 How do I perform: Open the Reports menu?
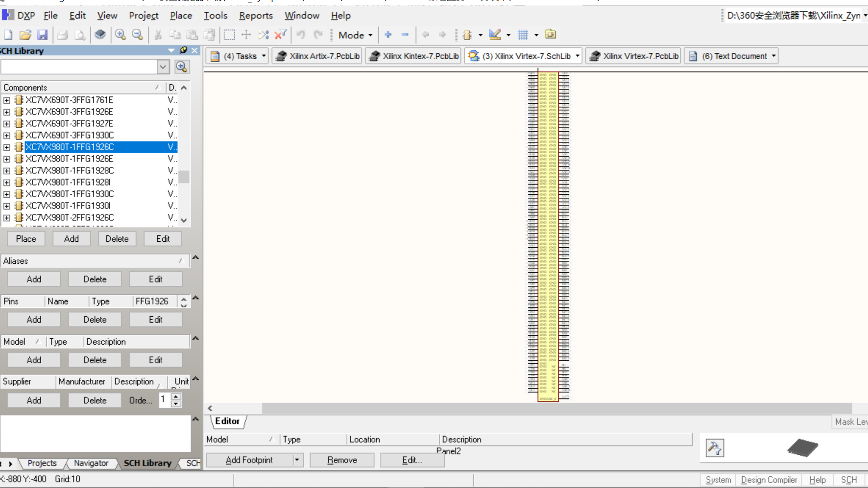[256, 16]
